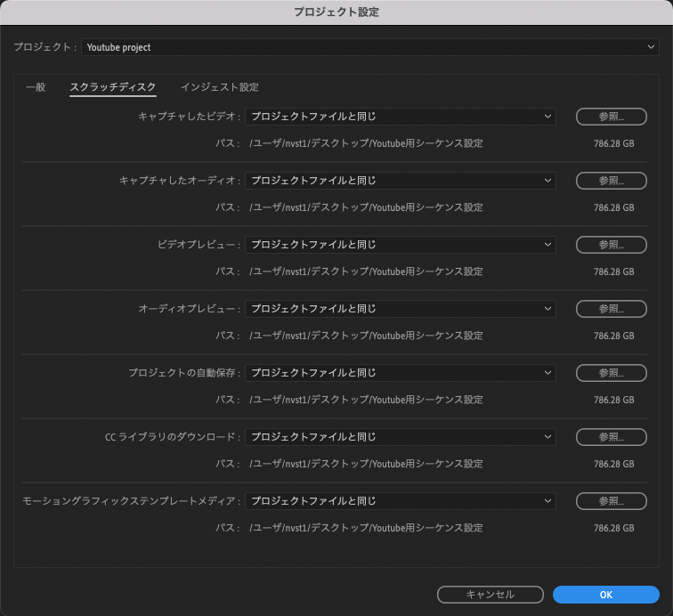Open the プロジェクト Youtube project dropdown
Viewport: 673px width, 616px height.
(x=370, y=47)
